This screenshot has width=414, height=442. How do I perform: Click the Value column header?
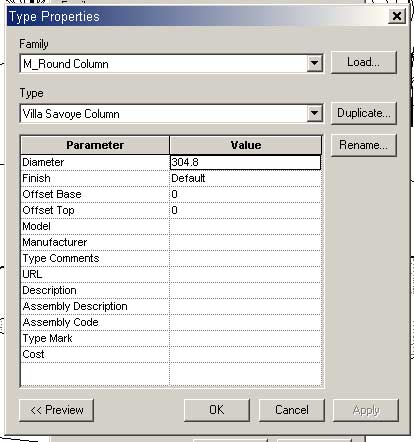tap(246, 145)
